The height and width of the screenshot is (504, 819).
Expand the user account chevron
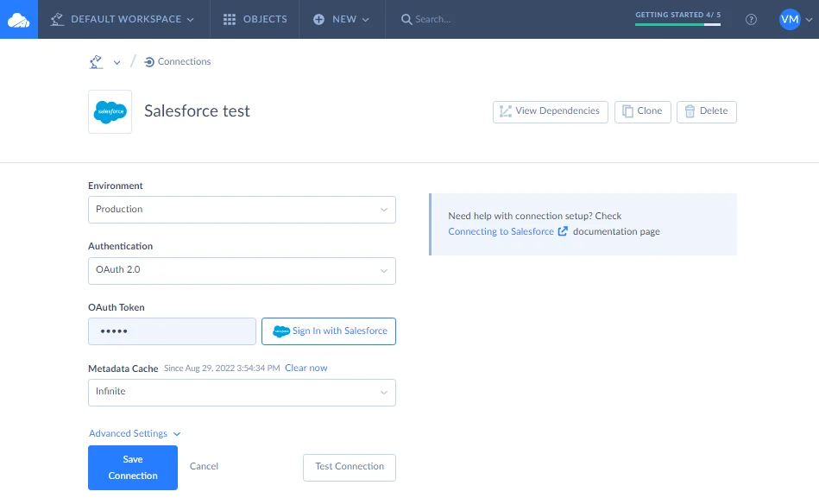point(810,20)
